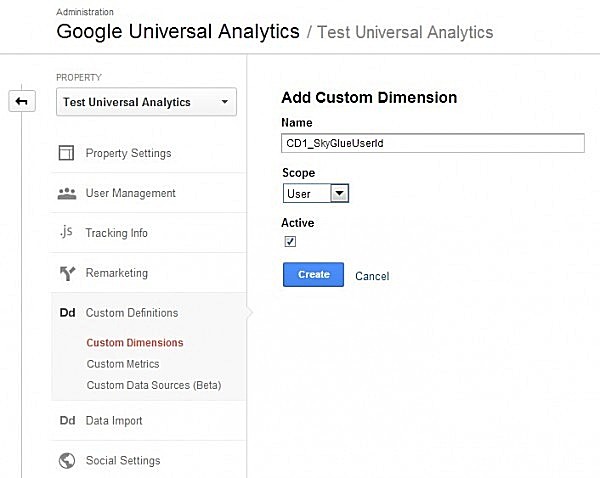Click the Social Settings globe icon

[67, 461]
